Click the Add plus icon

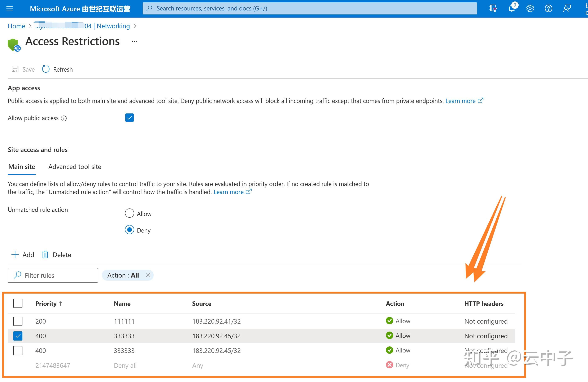coord(15,254)
